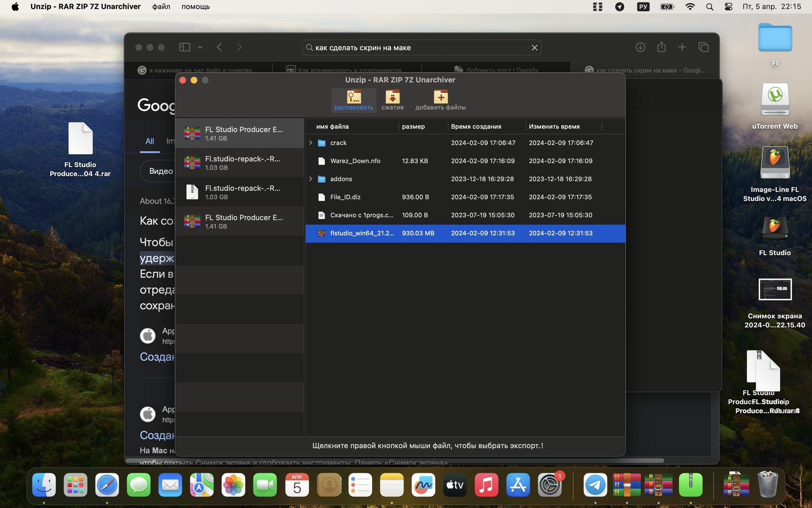Show Safari tab overview

(703, 47)
